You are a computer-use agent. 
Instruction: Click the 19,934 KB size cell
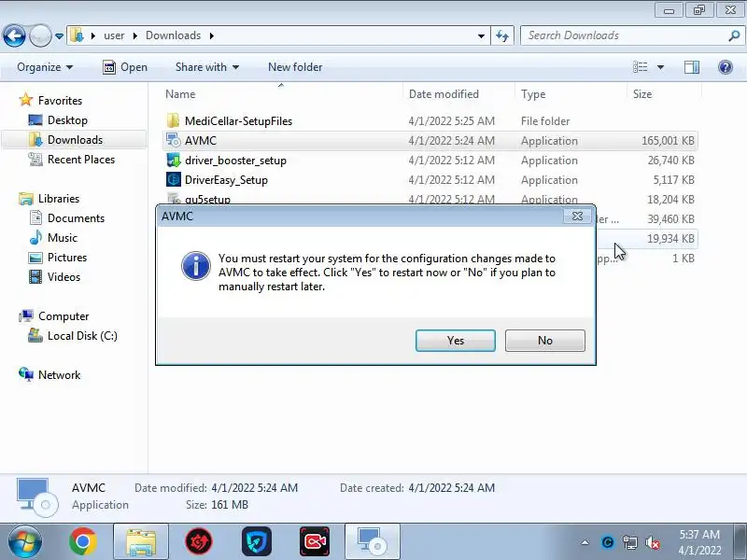pyautogui.click(x=670, y=239)
